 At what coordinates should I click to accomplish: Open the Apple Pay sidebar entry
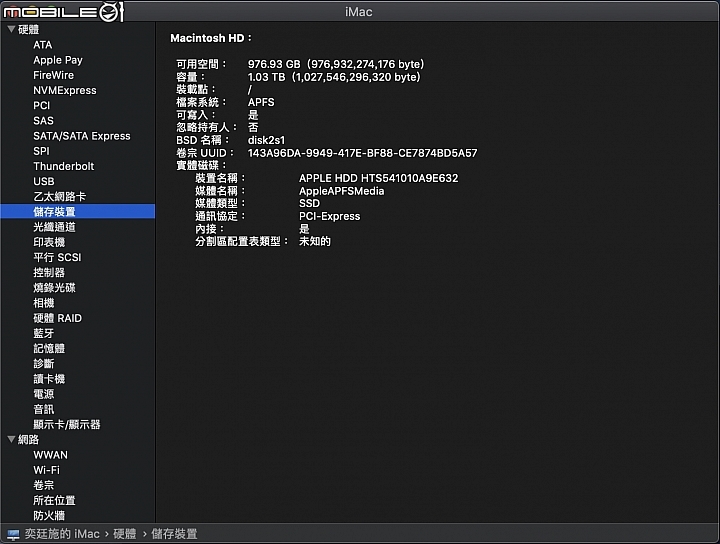[58, 60]
